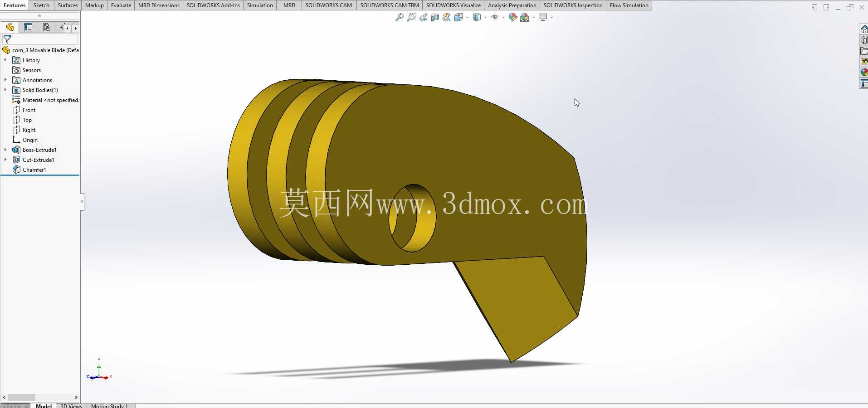Click the Previous View icon
868x408 pixels.
pyautogui.click(x=423, y=17)
